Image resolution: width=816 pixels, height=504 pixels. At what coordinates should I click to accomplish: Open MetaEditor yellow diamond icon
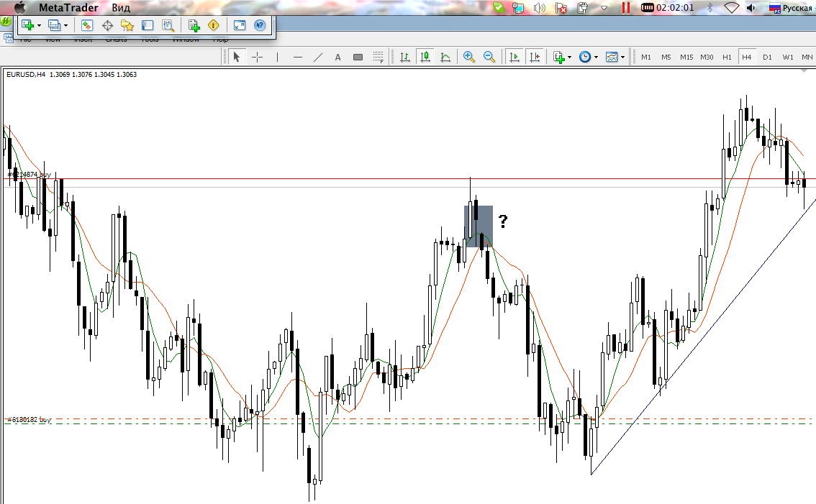tap(214, 25)
